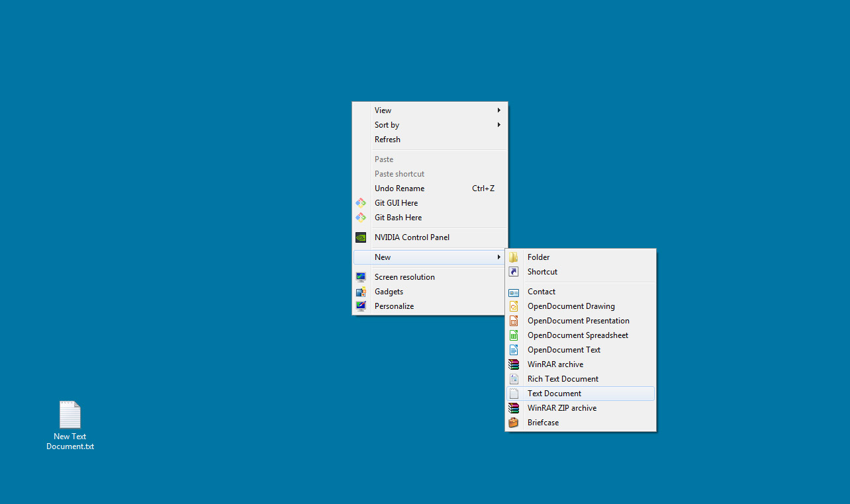The width and height of the screenshot is (850, 504).
Task: Select Git Bash Here menu entry
Action: (430, 218)
